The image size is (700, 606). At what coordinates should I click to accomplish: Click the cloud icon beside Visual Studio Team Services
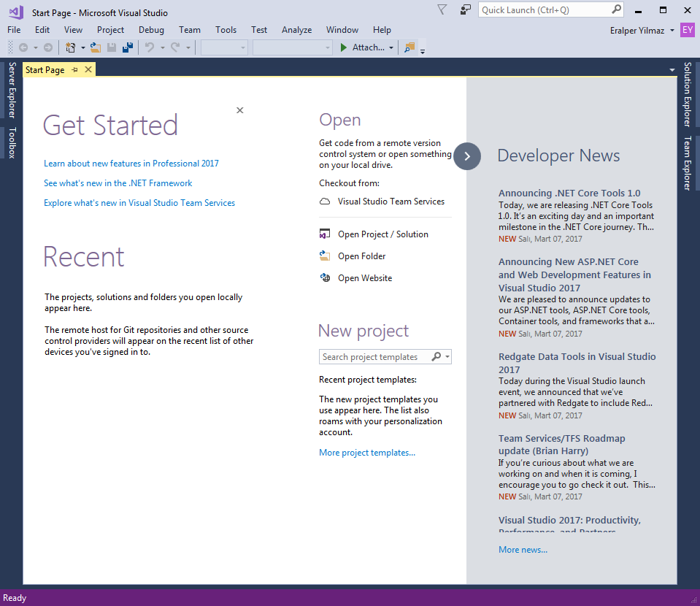(x=325, y=202)
